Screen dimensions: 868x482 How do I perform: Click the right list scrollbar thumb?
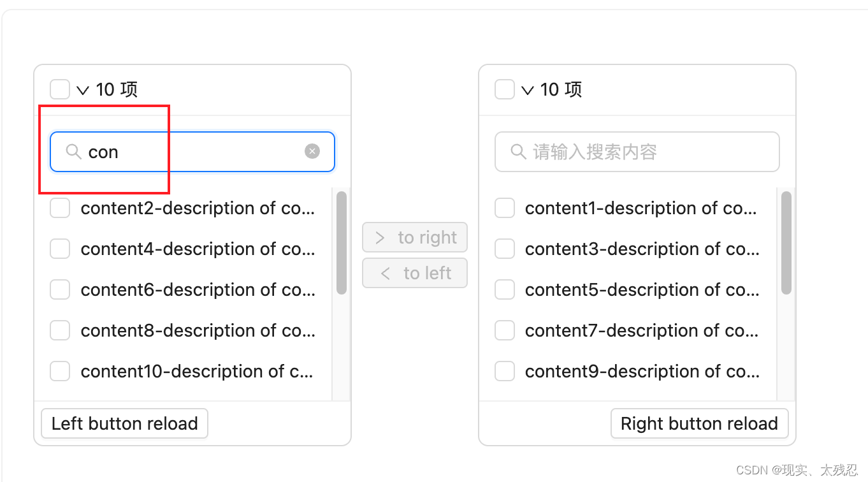(786, 243)
